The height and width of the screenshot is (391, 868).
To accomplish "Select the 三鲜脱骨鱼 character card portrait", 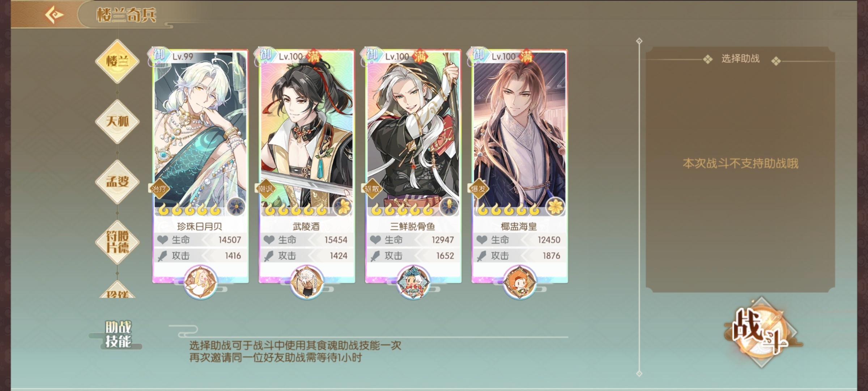I will pyautogui.click(x=413, y=134).
